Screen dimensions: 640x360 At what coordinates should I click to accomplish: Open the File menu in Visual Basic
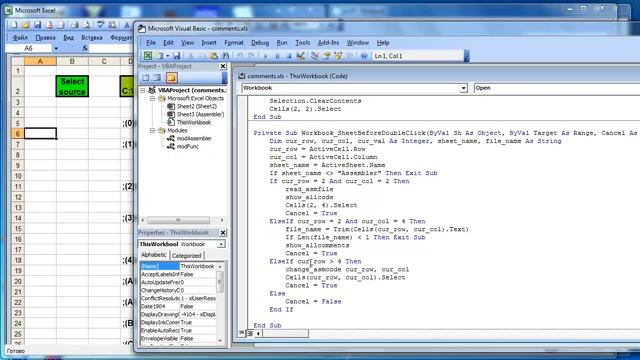151,43
